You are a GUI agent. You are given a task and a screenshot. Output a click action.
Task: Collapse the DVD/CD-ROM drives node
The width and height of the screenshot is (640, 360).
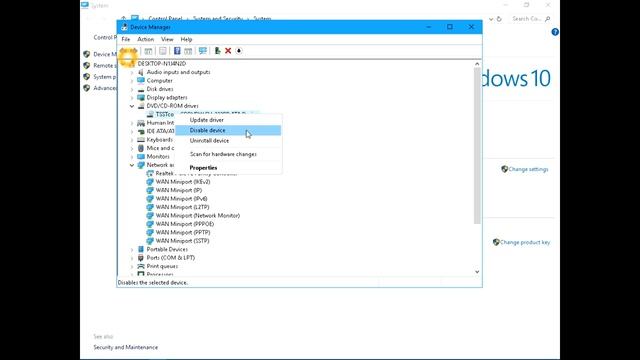click(132, 106)
